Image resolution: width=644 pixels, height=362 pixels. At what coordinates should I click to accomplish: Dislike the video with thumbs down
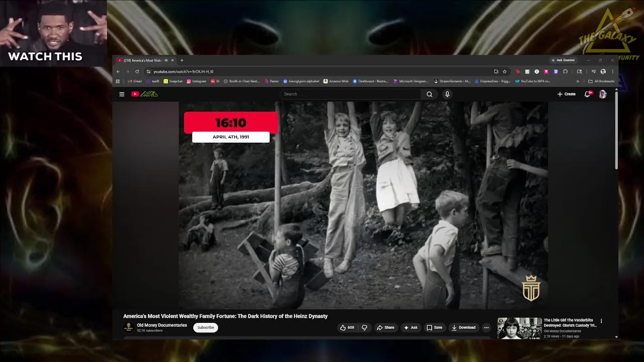364,327
